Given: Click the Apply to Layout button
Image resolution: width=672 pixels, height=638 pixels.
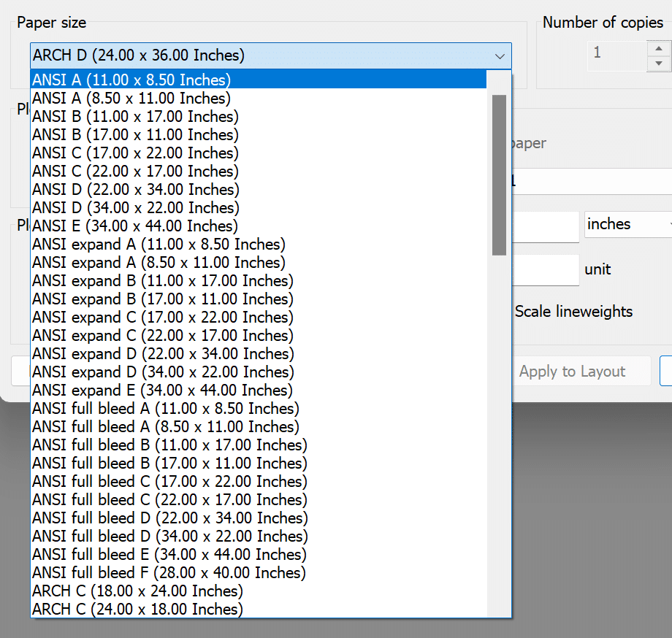Looking at the screenshot, I should (x=581, y=371).
